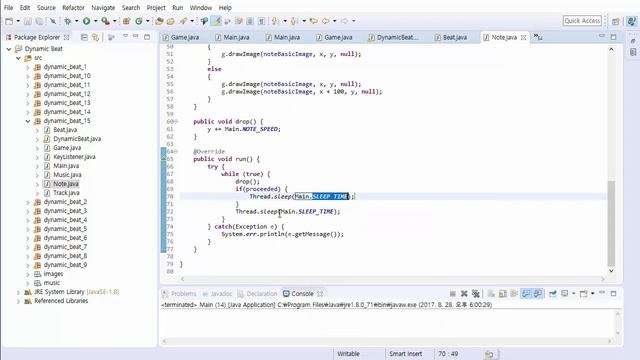Click the Terminate square icon in Console
The image size is (640, 360).
(452, 293)
